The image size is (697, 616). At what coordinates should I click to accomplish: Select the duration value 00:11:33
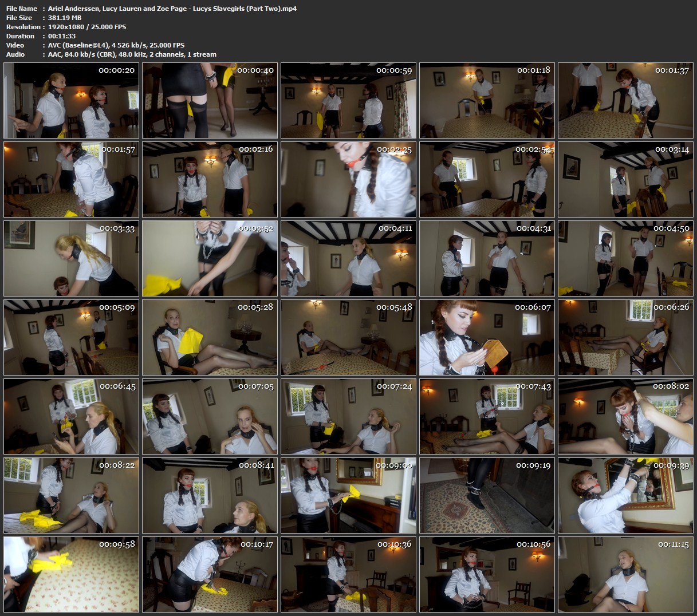pos(62,36)
